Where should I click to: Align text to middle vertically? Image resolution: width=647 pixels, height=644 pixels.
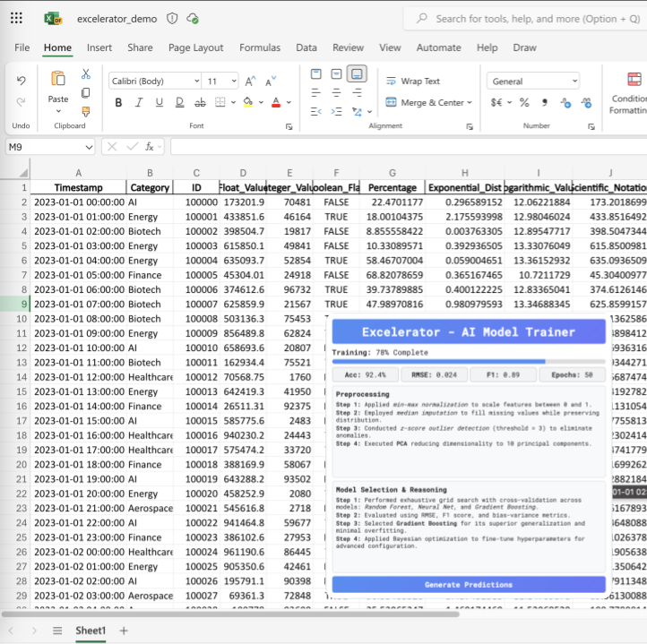tap(336, 74)
